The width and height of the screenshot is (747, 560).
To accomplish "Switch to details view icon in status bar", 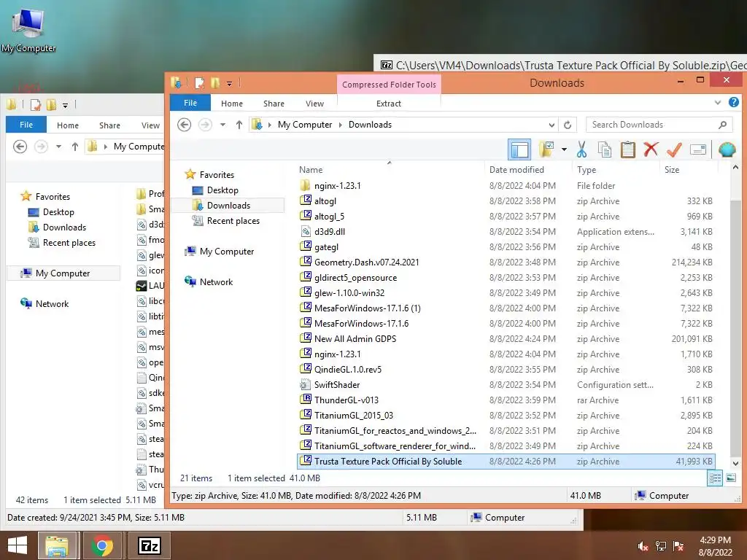I will pos(715,478).
